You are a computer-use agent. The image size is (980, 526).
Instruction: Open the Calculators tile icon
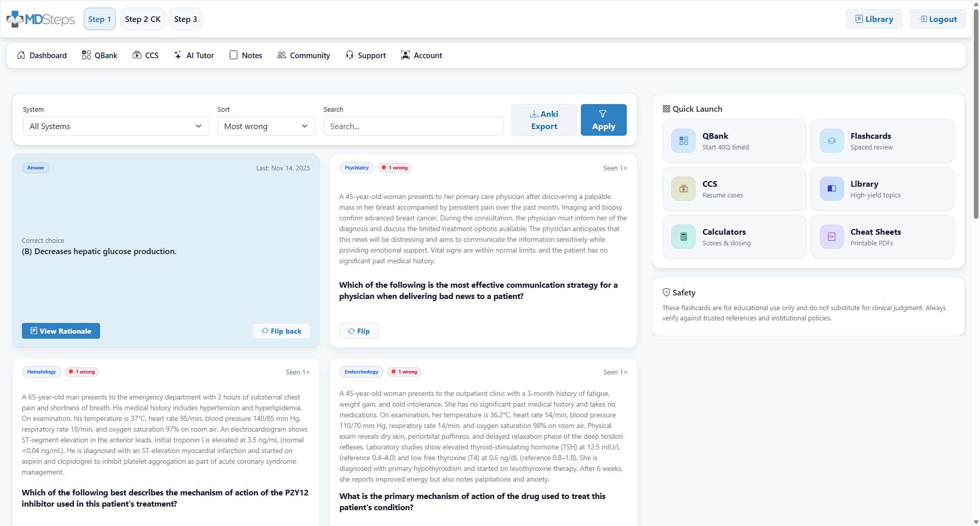point(683,237)
